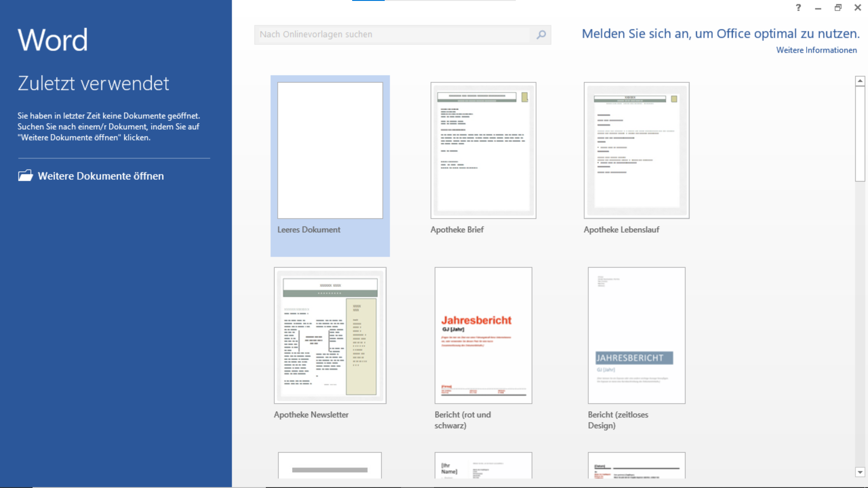
Task: Open Weitere Informationen link
Action: point(816,50)
